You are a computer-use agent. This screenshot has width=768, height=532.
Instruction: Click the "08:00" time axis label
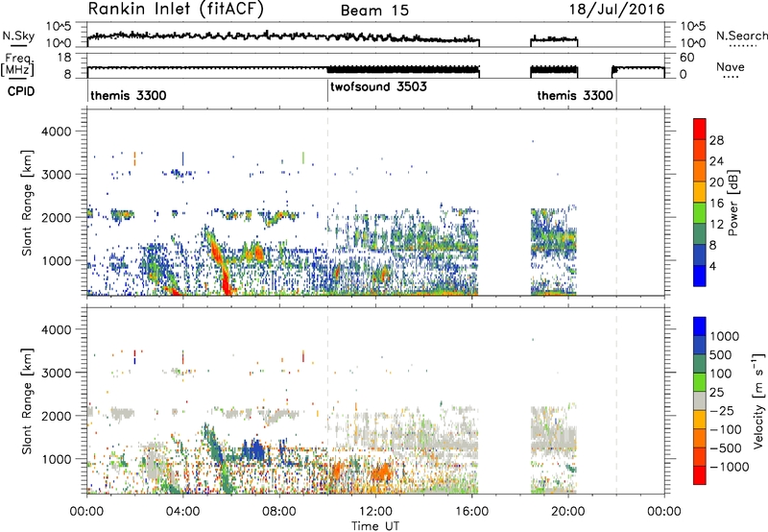[279, 512]
